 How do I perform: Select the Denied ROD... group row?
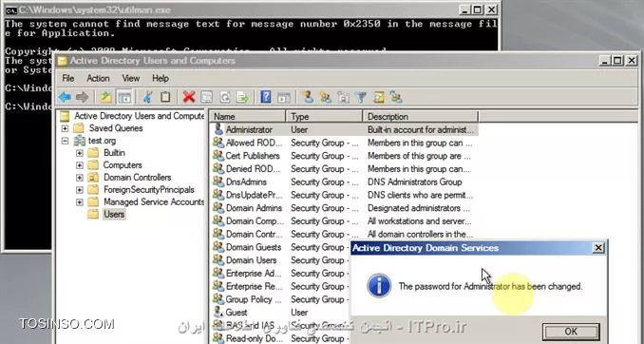(x=344, y=169)
